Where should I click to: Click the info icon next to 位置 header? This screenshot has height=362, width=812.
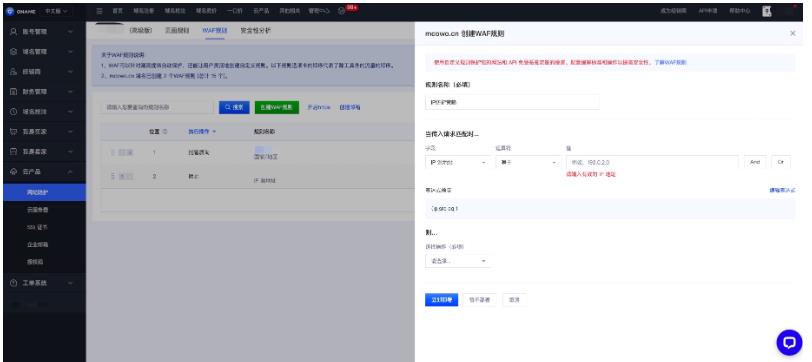pos(165,132)
